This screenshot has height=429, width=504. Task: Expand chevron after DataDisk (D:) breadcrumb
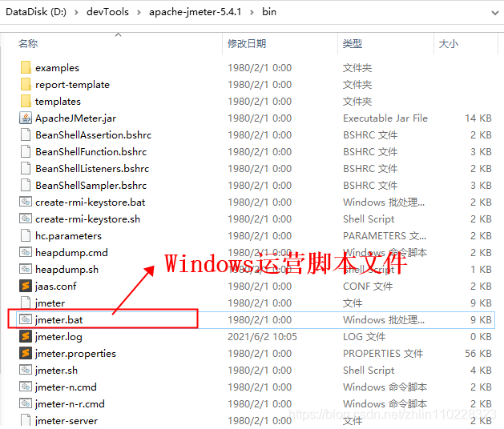tap(76, 12)
